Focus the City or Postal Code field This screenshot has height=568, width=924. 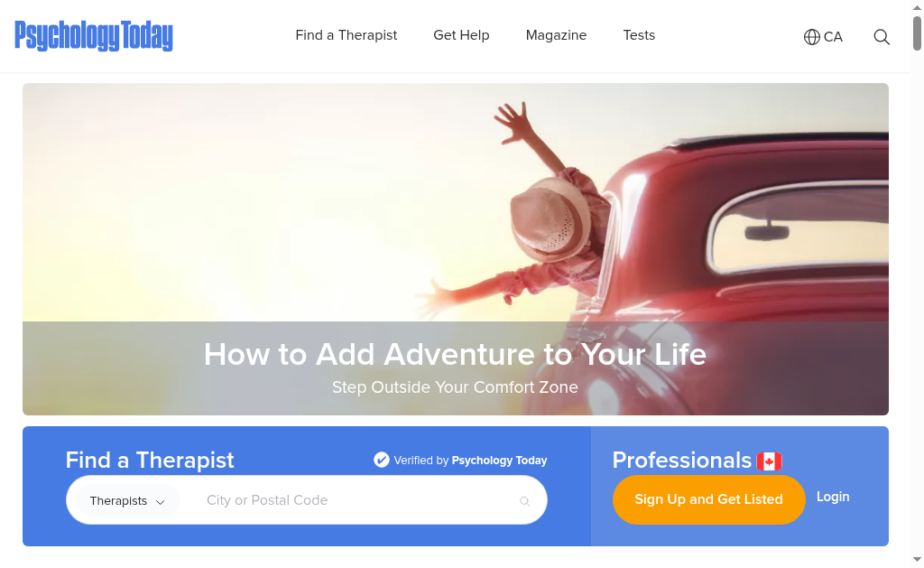pos(354,500)
